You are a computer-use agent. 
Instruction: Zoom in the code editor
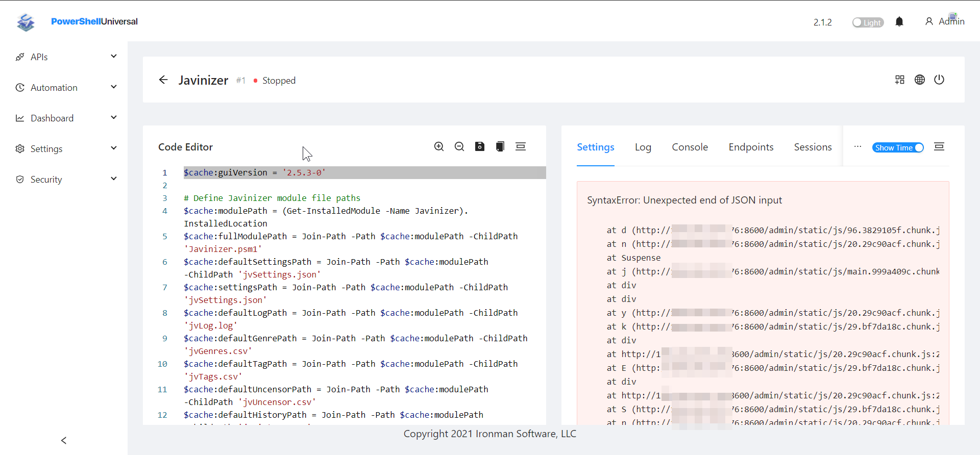pyautogui.click(x=439, y=146)
